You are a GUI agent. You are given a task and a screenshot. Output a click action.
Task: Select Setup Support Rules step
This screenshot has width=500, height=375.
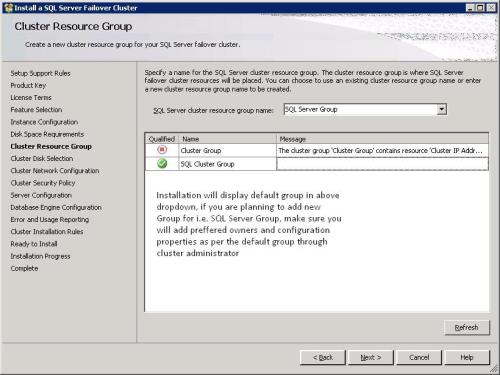click(40, 73)
